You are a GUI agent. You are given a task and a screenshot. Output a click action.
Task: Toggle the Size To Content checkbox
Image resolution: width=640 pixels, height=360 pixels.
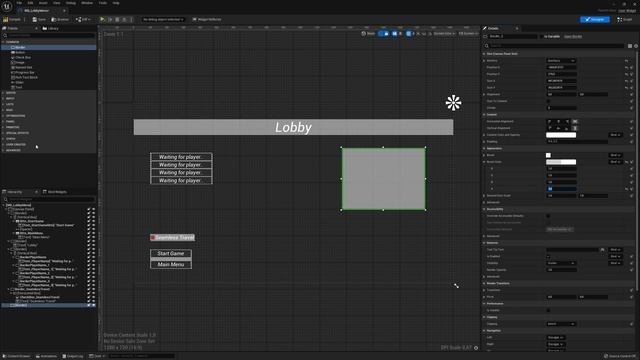tap(548, 101)
